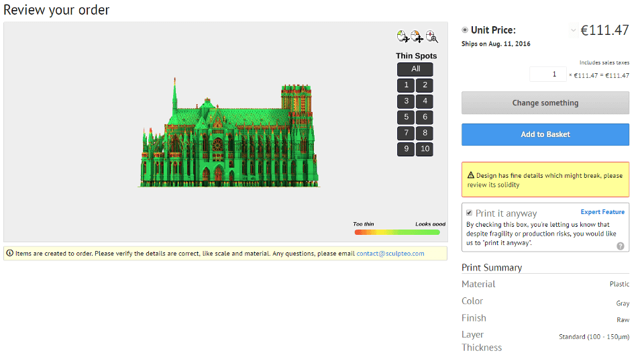View thin spot 1
Screen dimensions: 644x357
coord(406,85)
